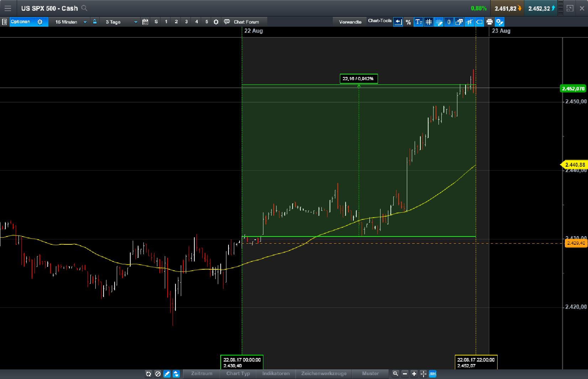The width and height of the screenshot is (588, 379).
Task: Click the 22,16 / 0,912% measurement label
Action: (358, 79)
